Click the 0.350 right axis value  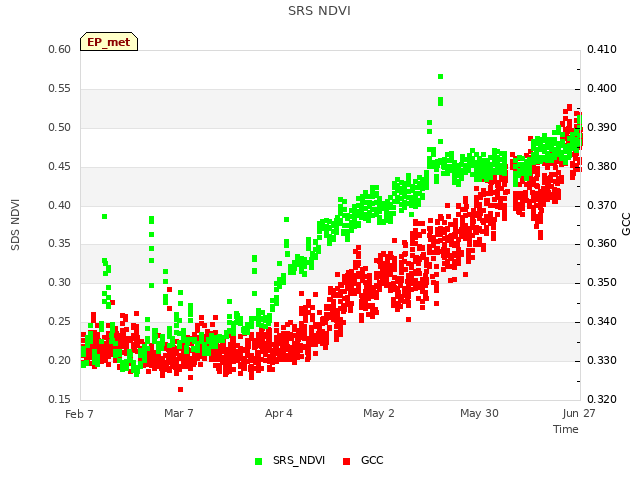click(602, 282)
